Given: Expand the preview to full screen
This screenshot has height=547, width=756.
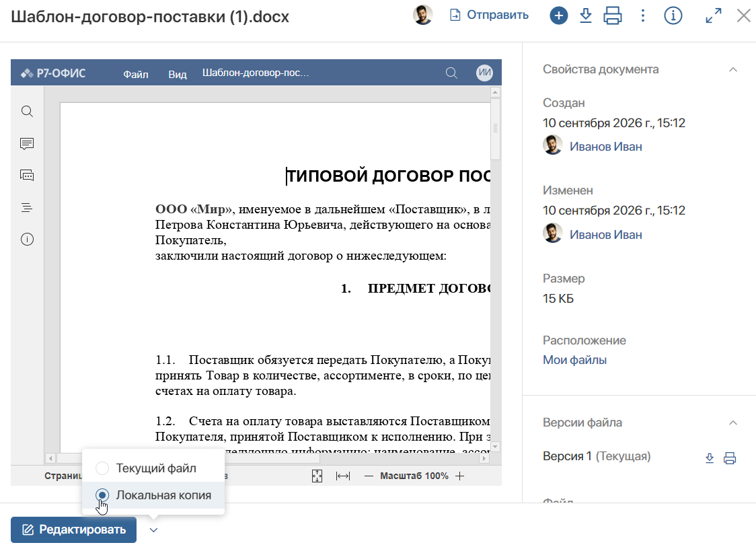Looking at the screenshot, I should click(714, 16).
